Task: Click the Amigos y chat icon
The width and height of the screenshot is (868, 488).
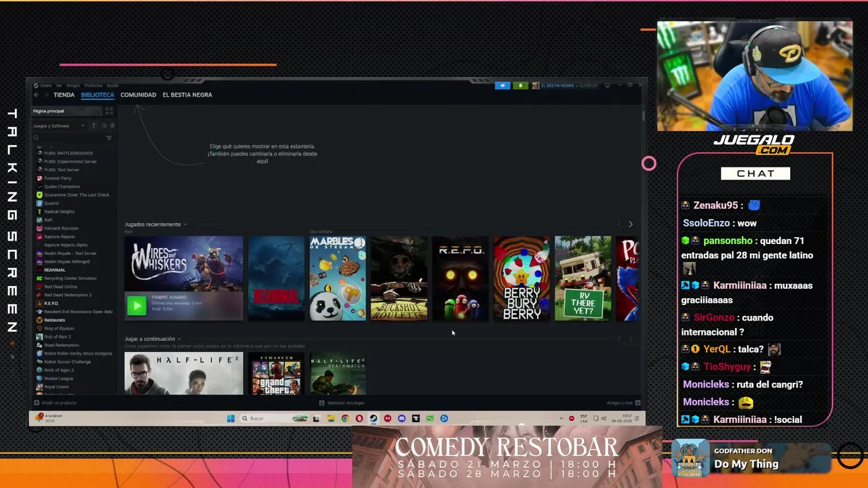Action: (637, 403)
